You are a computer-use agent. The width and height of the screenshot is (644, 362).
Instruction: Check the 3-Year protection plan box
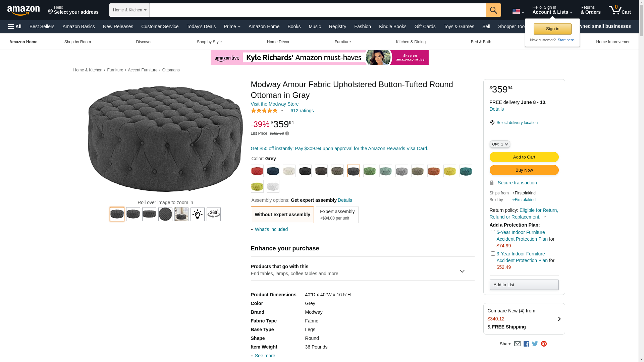tap(493, 254)
